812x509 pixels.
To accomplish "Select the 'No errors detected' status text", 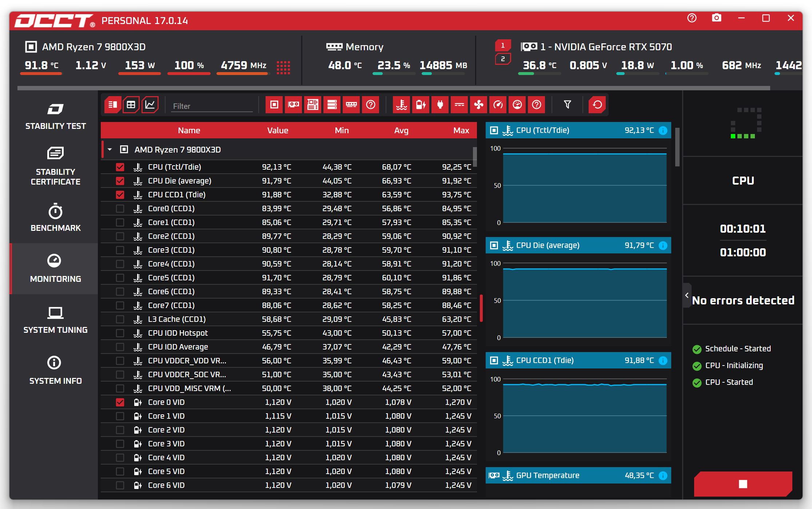I will 743,300.
